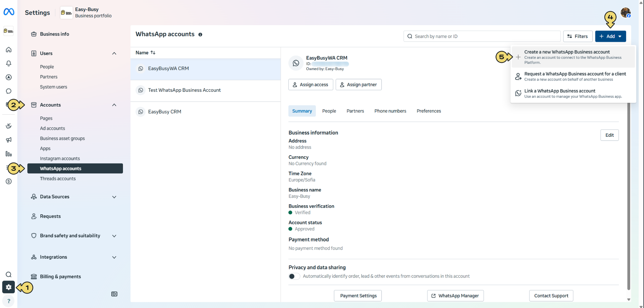This screenshot has height=308, width=644.
Task: Choose Request a WhatsApp Business account for a client
Action: coord(573,76)
